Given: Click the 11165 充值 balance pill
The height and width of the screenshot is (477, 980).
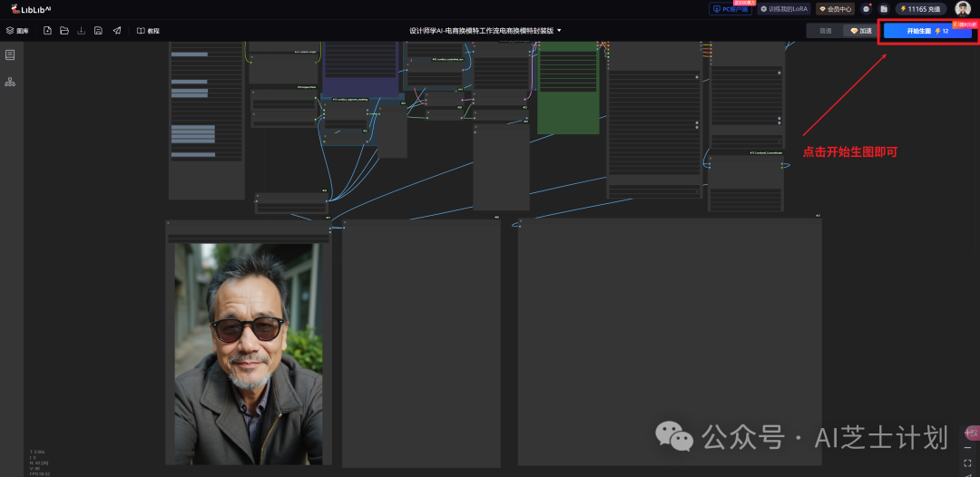Looking at the screenshot, I should click(x=921, y=9).
